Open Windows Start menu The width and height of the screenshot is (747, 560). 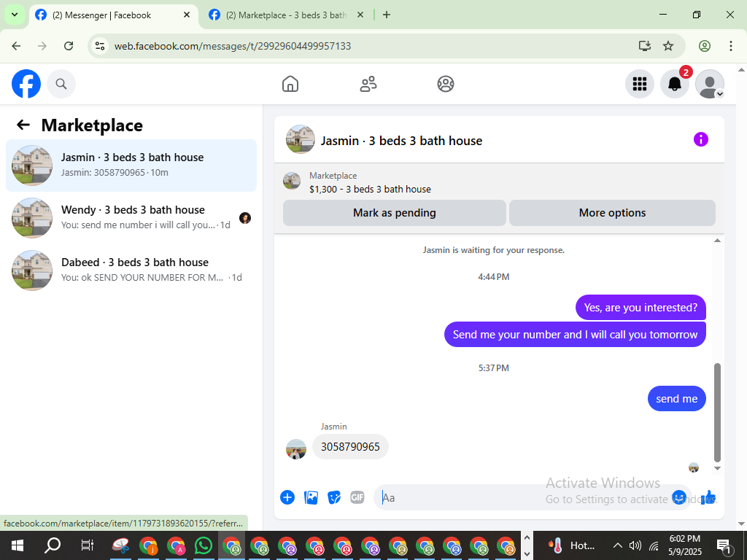point(18,545)
